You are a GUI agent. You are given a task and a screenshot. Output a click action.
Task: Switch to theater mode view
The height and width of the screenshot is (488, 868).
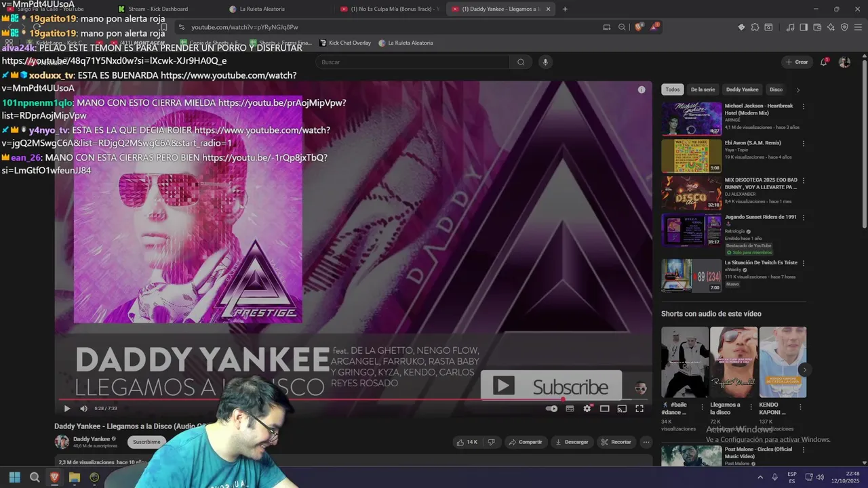point(604,409)
